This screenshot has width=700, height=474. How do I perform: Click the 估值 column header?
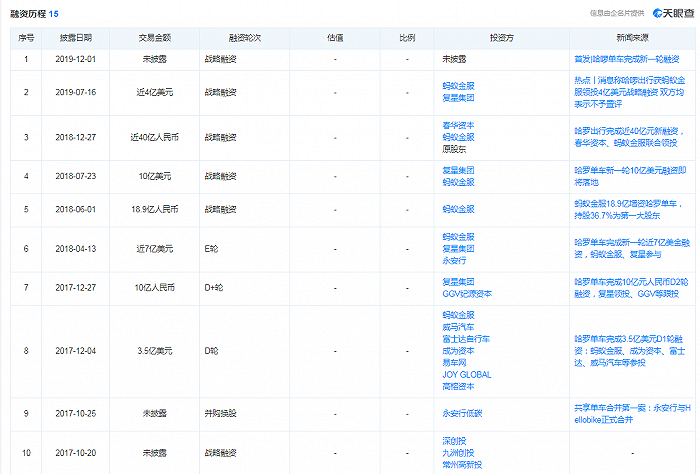(x=335, y=38)
